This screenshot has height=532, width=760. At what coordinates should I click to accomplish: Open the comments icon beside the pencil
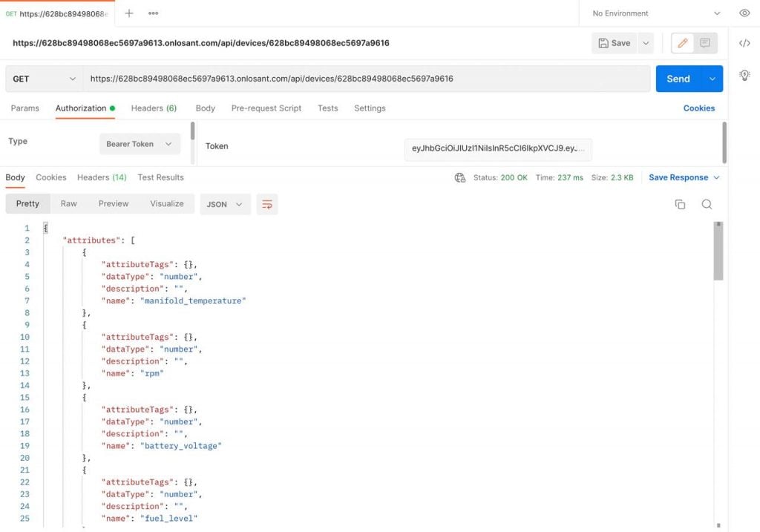coord(705,43)
